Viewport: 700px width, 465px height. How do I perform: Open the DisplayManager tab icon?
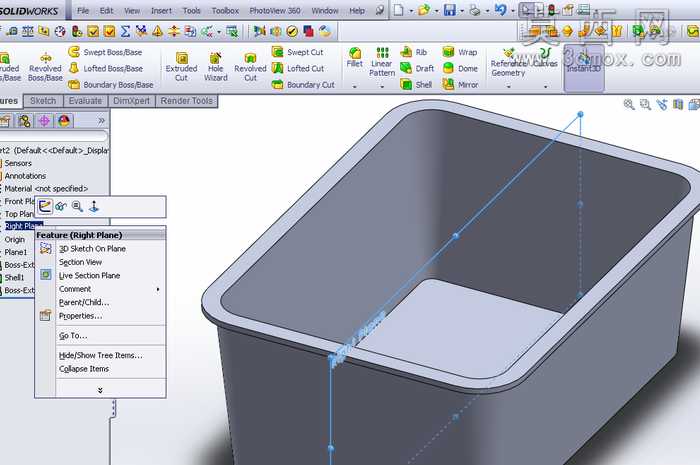point(64,120)
